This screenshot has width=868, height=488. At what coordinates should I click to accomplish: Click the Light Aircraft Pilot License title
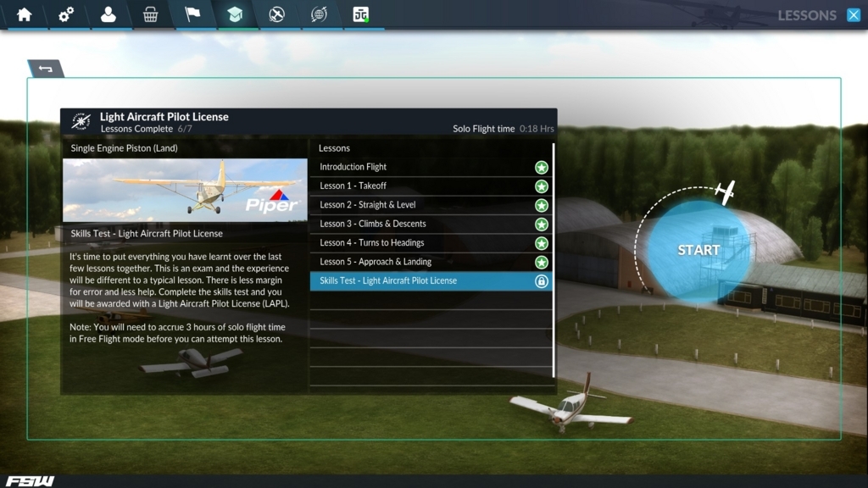click(x=164, y=117)
